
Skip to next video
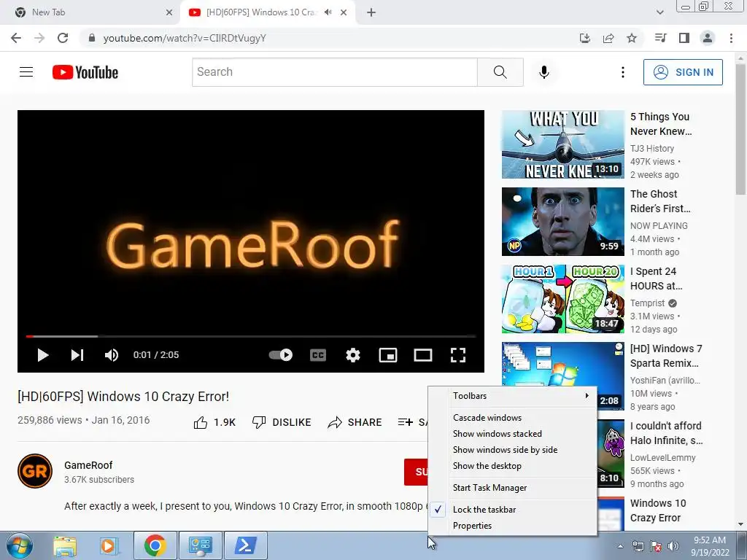[77, 355]
